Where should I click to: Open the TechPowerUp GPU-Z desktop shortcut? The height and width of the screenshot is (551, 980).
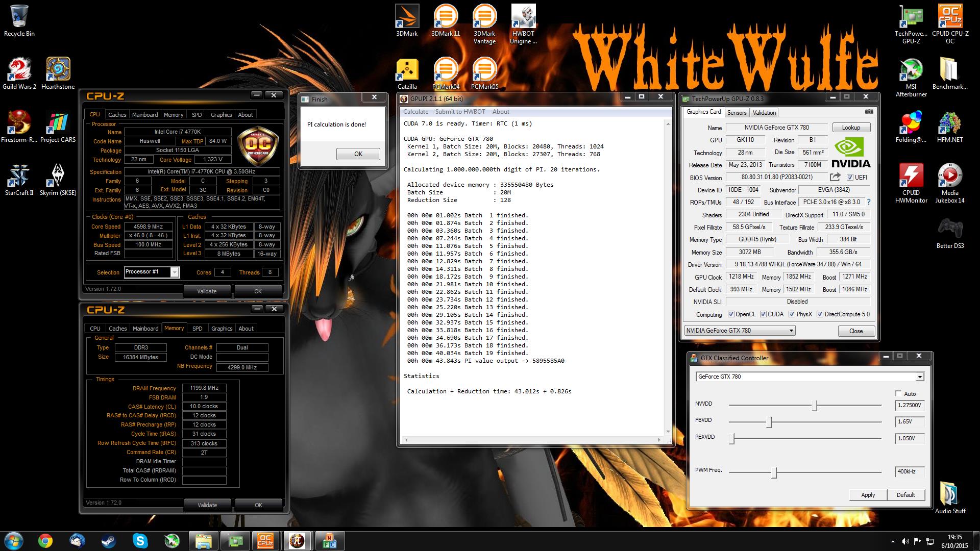pyautogui.click(x=911, y=24)
